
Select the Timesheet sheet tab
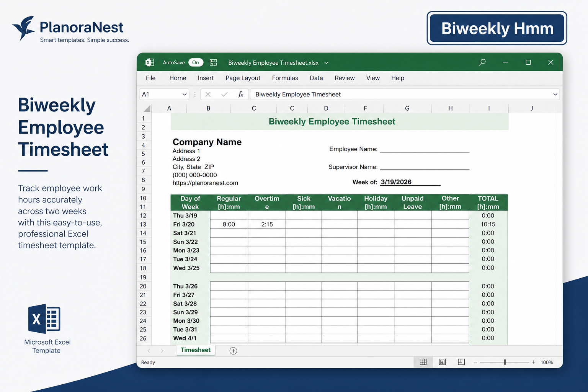coord(196,350)
